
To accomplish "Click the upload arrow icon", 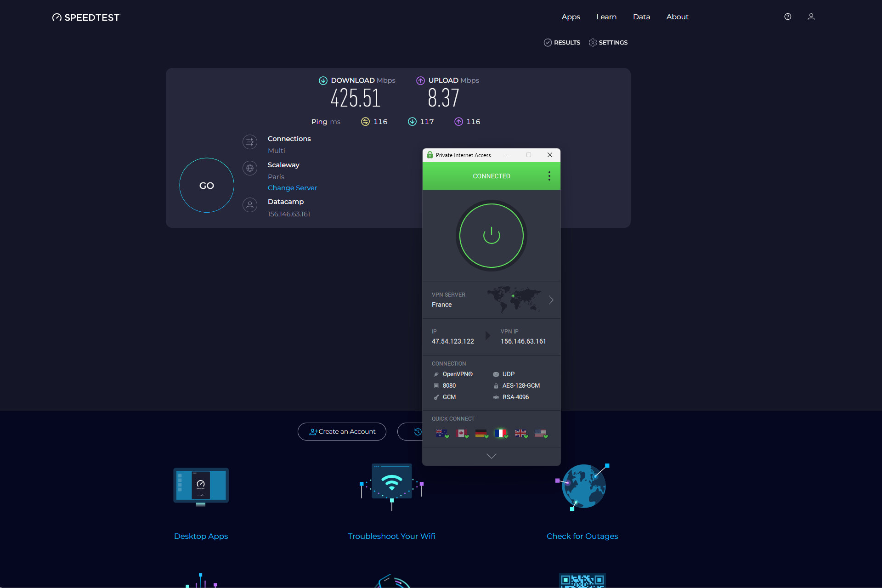I will pos(420,80).
